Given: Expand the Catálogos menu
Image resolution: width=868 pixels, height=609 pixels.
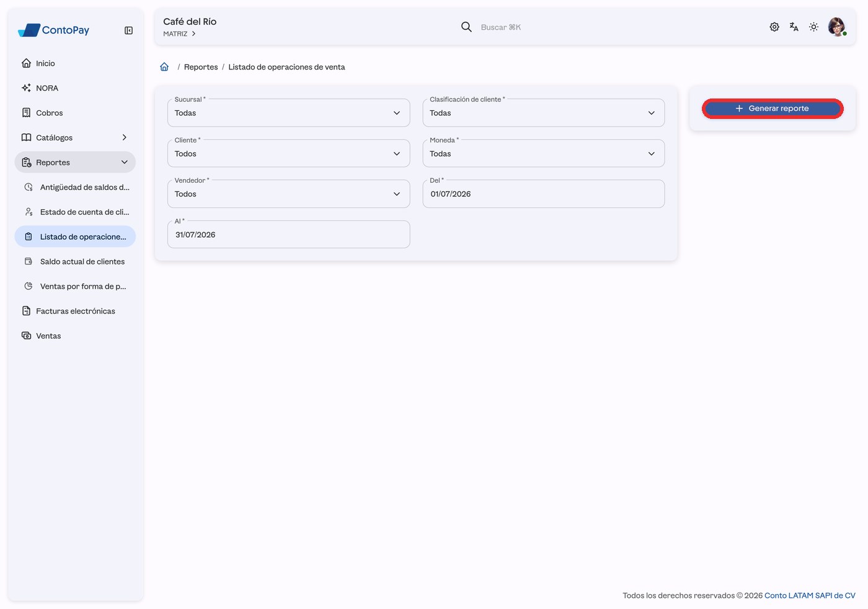Looking at the screenshot, I should pos(75,138).
